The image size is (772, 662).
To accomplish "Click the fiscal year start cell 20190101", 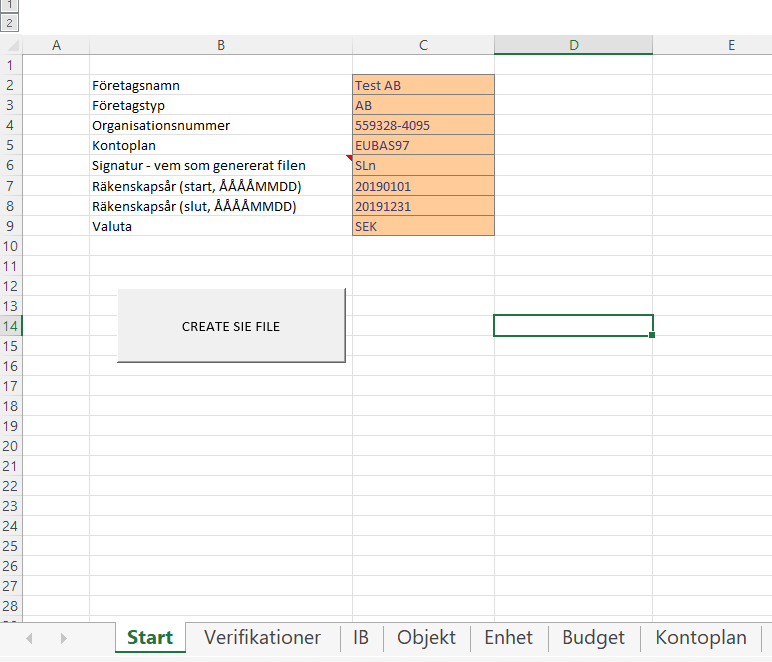I will [423, 186].
